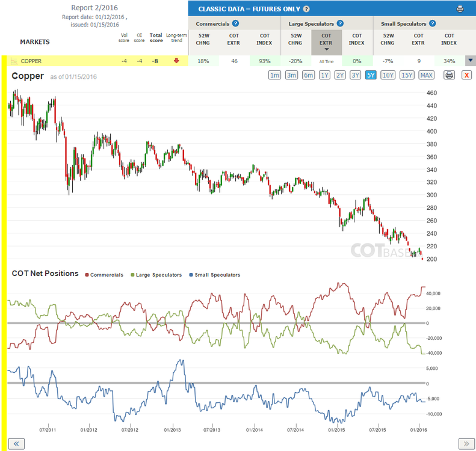Go to previous report with left double arrow
Screen dimensions: 476x451
16,444
